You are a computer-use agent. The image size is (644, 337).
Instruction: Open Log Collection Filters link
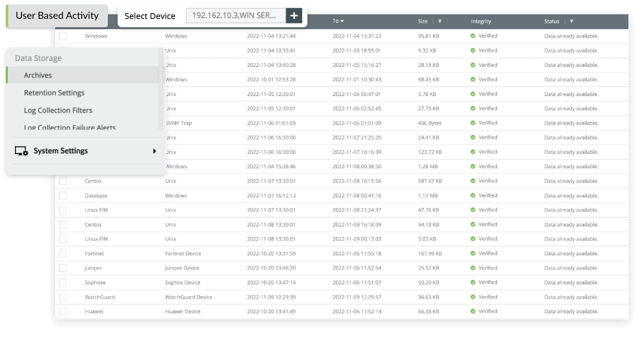58,110
